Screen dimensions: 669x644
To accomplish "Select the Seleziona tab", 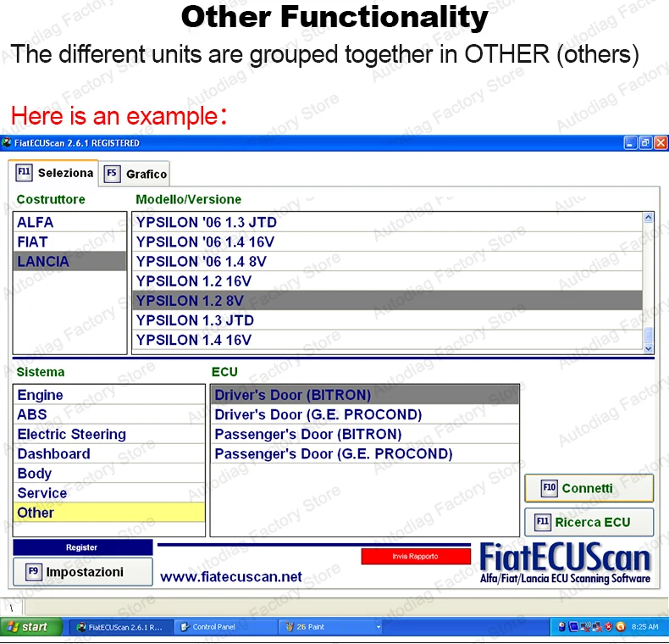I will pos(53,173).
